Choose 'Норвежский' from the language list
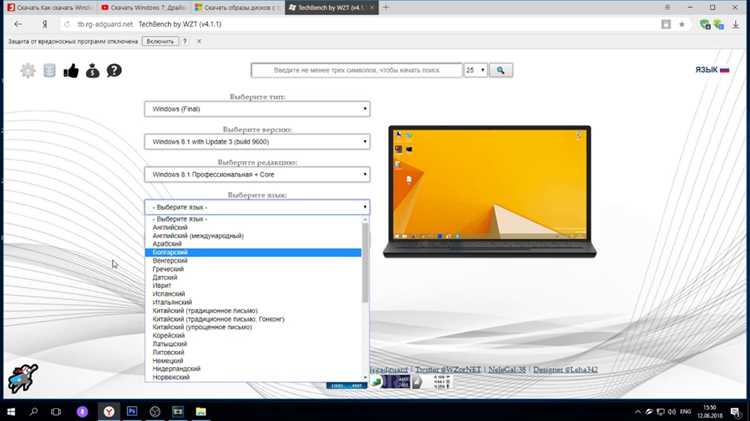The height and width of the screenshot is (421, 750). point(253,377)
